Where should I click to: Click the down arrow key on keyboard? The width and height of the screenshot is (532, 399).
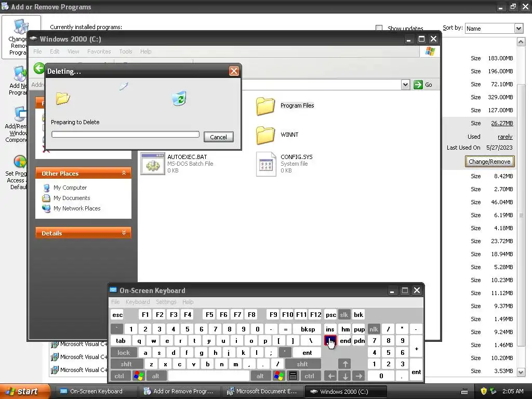tap(345, 376)
